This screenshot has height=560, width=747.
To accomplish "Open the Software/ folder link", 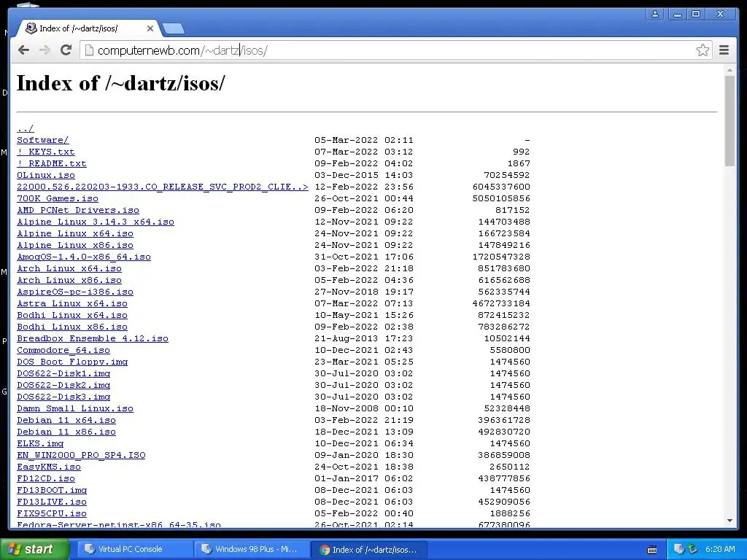I will pyautogui.click(x=43, y=140).
